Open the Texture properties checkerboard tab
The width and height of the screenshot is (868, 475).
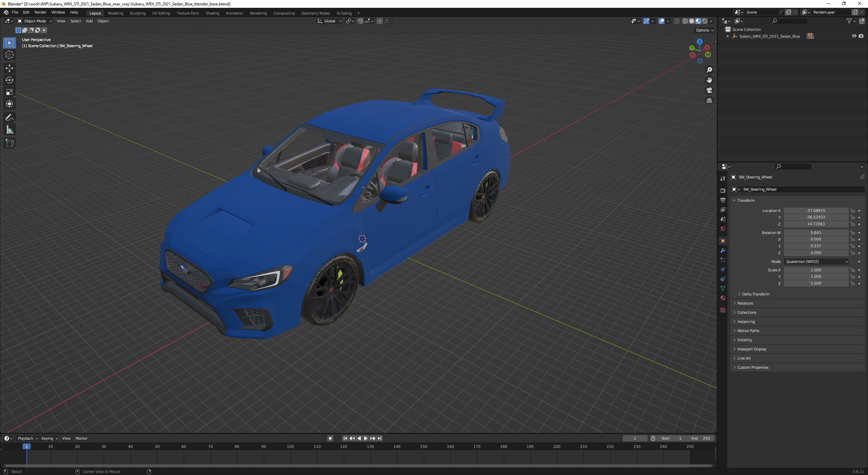723,310
